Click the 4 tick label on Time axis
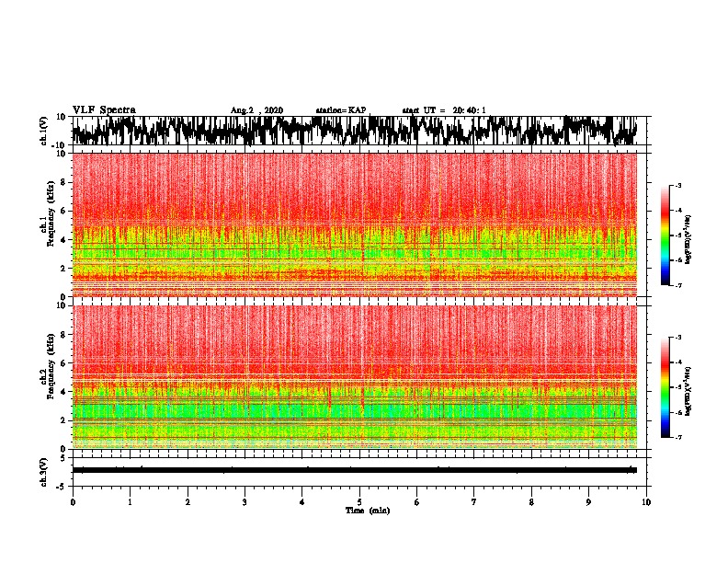Image resolution: width=728 pixels, height=563 pixels. tap(302, 502)
